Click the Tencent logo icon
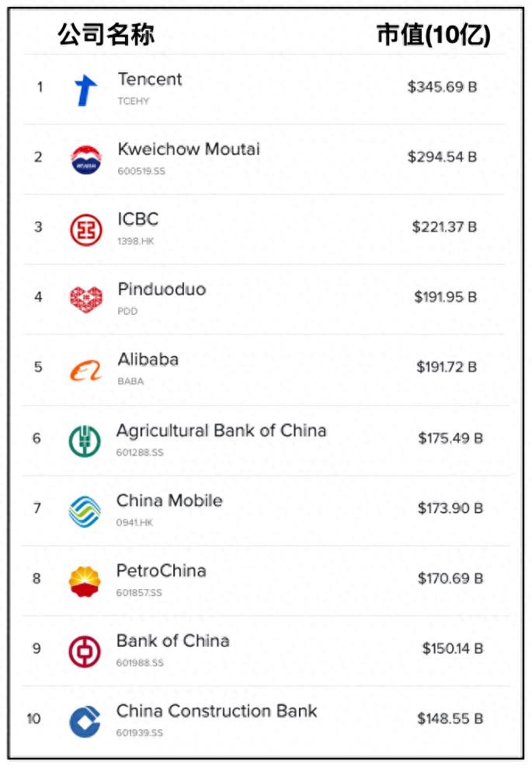This screenshot has width=532, height=768. click(x=85, y=90)
